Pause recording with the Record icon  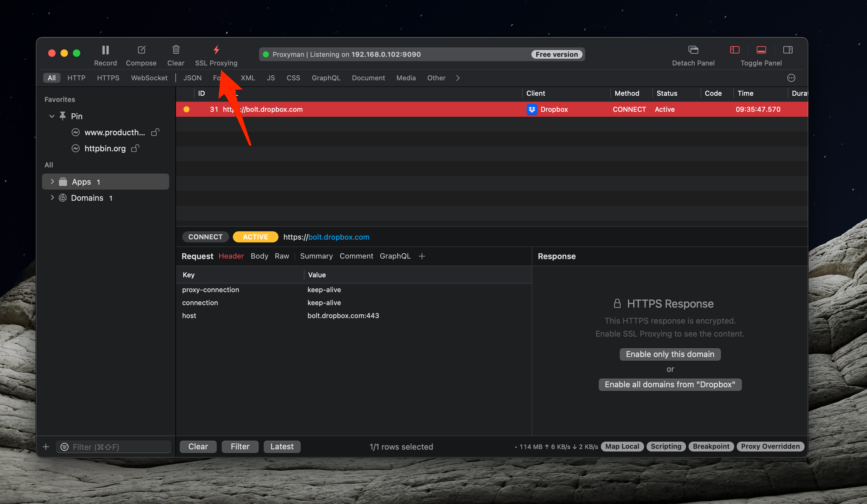105,50
